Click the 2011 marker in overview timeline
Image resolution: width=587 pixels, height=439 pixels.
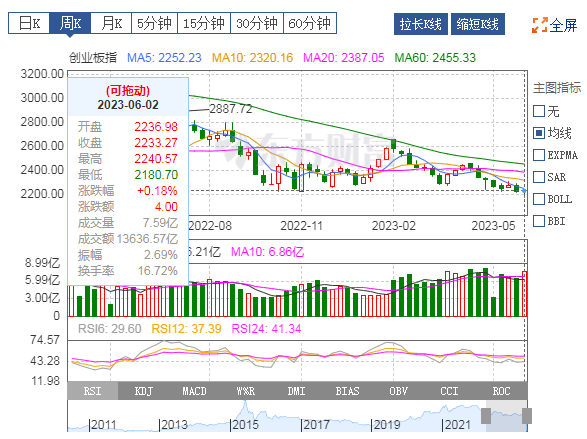click(x=103, y=425)
